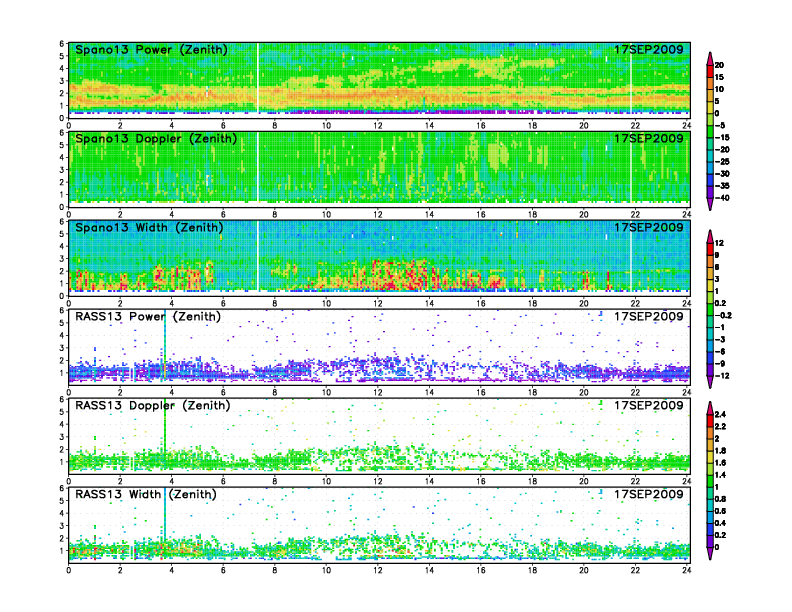The width and height of the screenshot is (792, 612).
Task: Click the "-20" label on the top colorbar
Action: tap(722, 149)
